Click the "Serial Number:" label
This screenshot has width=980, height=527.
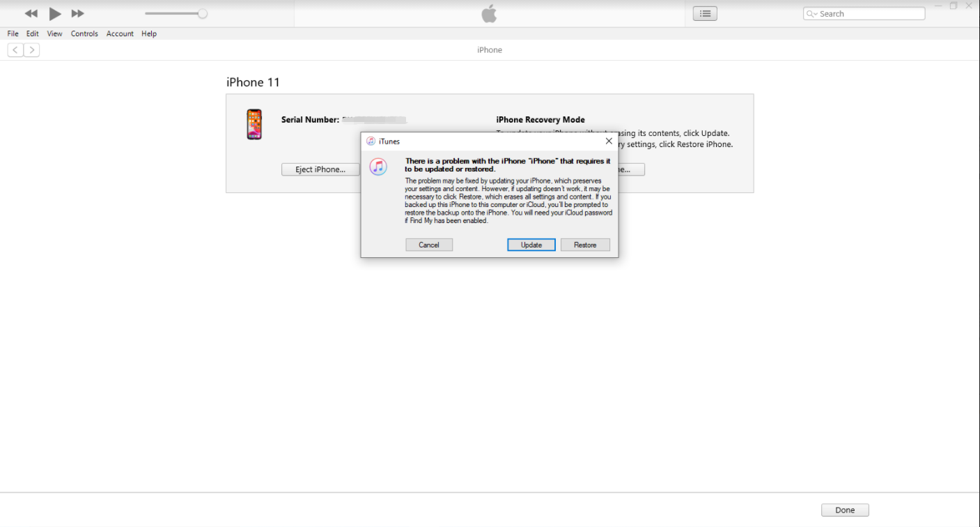310,120
